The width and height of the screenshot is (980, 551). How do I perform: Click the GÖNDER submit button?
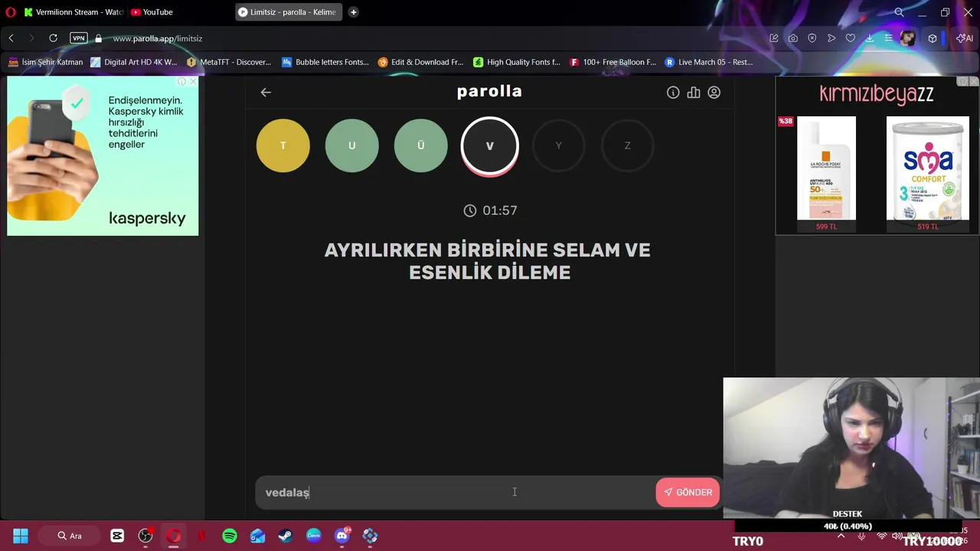[x=688, y=492]
